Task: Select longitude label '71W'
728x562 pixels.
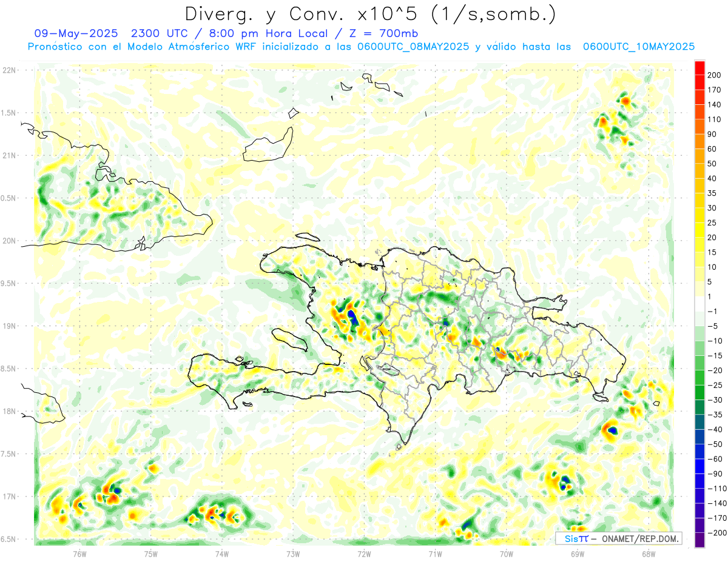Action: pyautogui.click(x=435, y=554)
